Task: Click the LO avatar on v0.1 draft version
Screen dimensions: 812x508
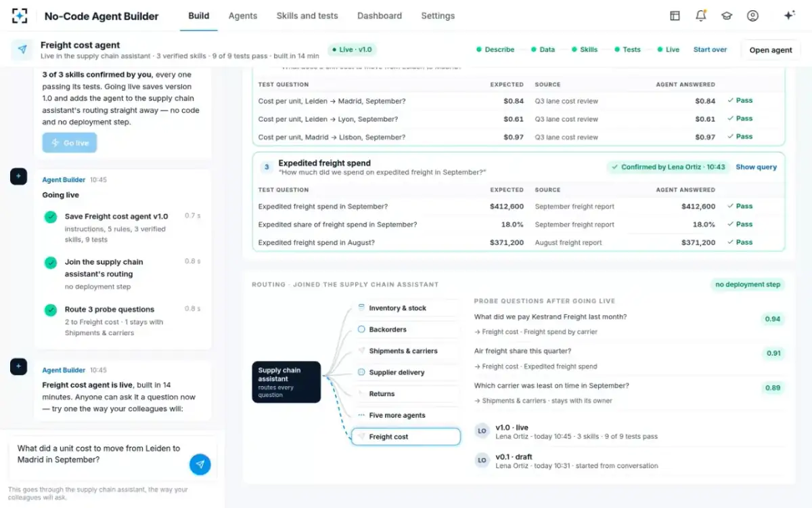Action: pos(482,460)
